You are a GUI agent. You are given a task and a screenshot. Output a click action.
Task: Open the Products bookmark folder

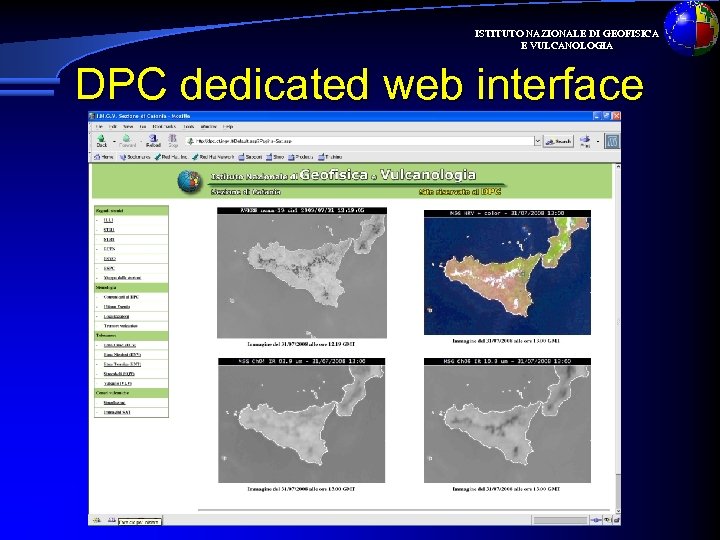(301, 157)
